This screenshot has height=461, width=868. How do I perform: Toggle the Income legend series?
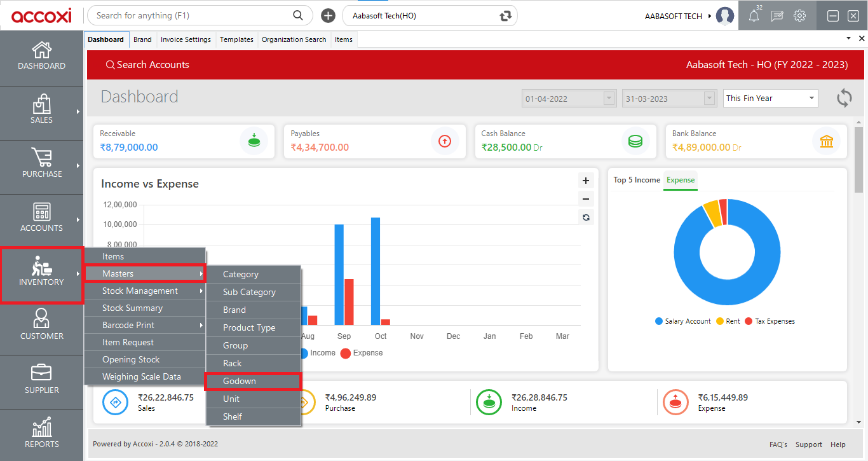(x=316, y=353)
